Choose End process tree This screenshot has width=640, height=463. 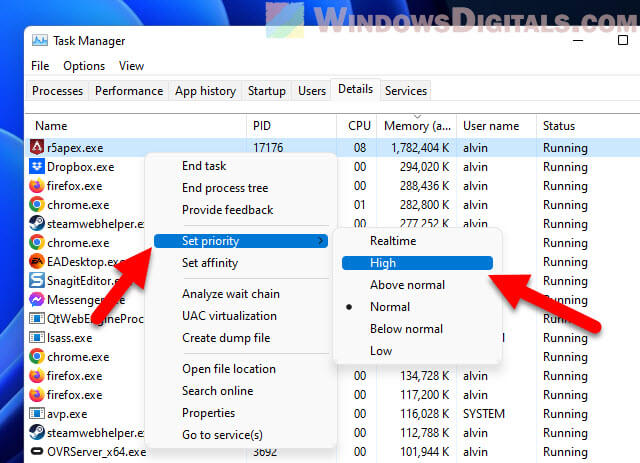tap(241, 188)
